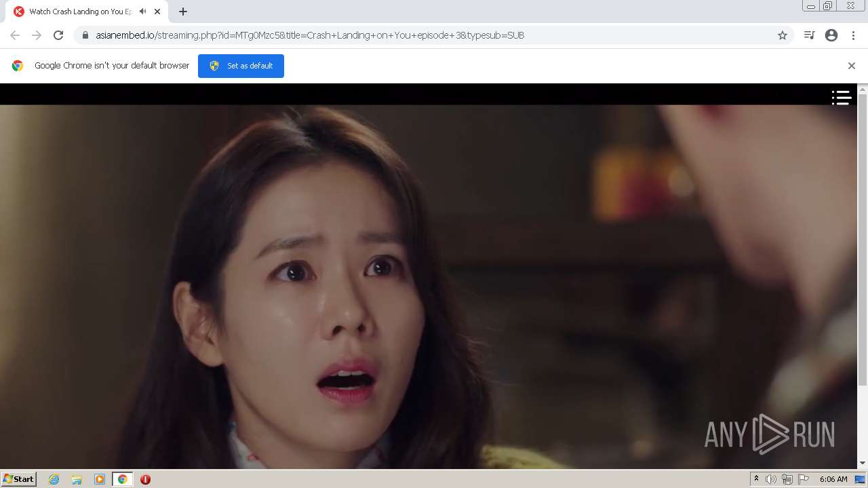The image size is (868, 488).
Task: Go forward to next page
Action: click(x=37, y=35)
